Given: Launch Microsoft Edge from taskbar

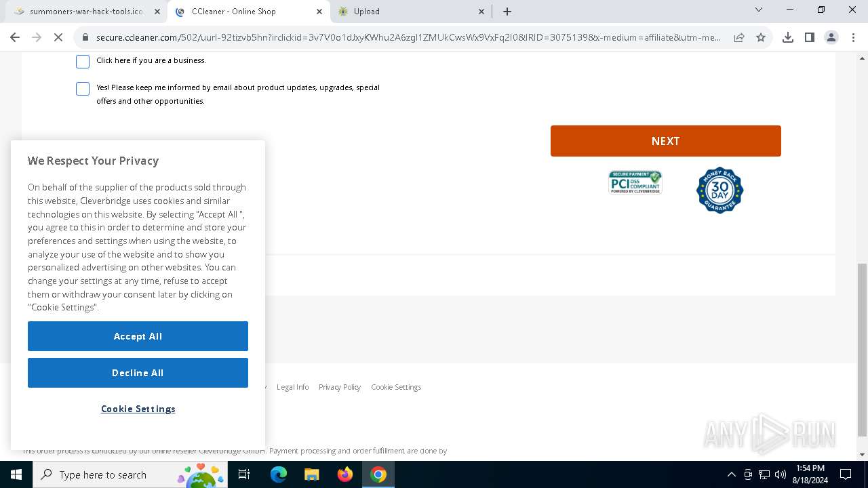Looking at the screenshot, I should tap(279, 474).
